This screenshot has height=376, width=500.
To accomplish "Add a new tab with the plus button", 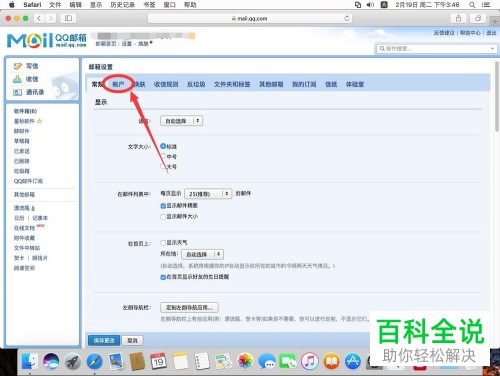I will tap(495, 21).
